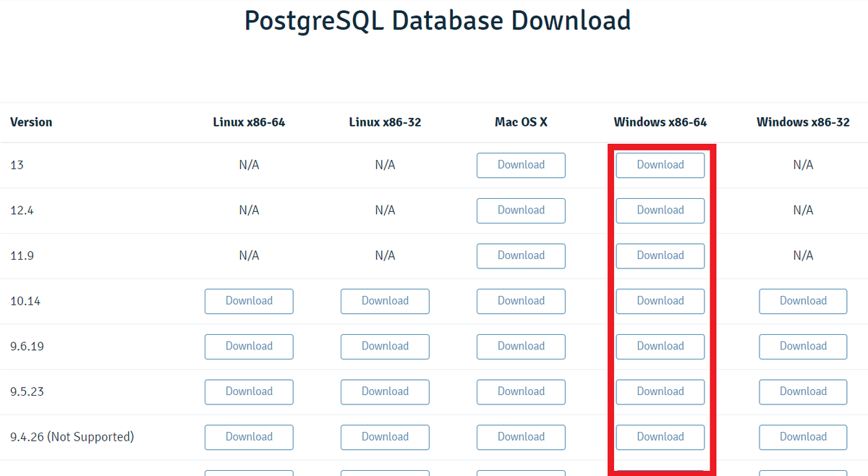Select the 9.4.26 (Not Supported) row label
The image size is (868, 476).
pos(72,437)
